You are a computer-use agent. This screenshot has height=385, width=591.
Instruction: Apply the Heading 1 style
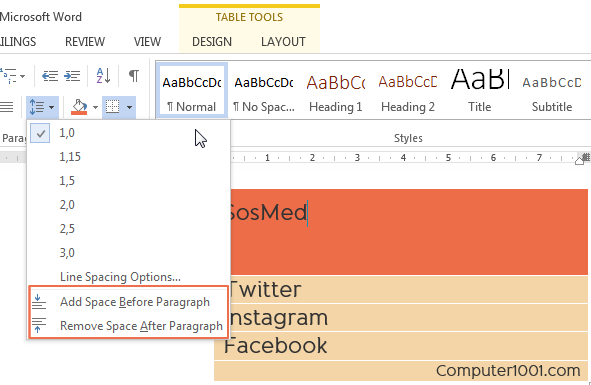point(335,90)
